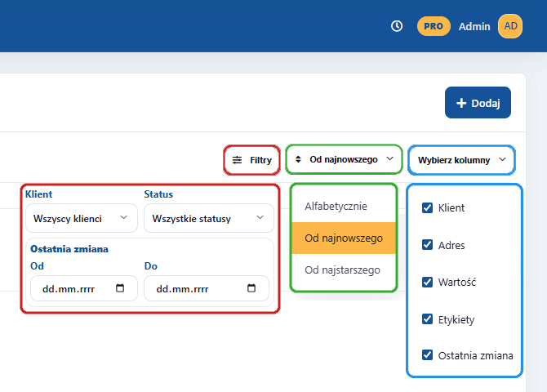
Task: Expand the Wybierz kolumny dropdown
Action: [x=461, y=160]
